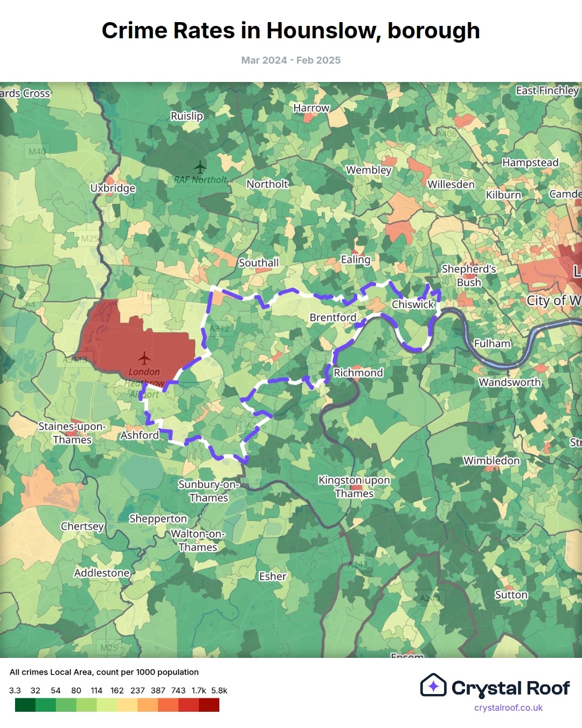The width and height of the screenshot is (582, 728).
Task: Click the Uxbridge map label
Action: tap(113, 188)
